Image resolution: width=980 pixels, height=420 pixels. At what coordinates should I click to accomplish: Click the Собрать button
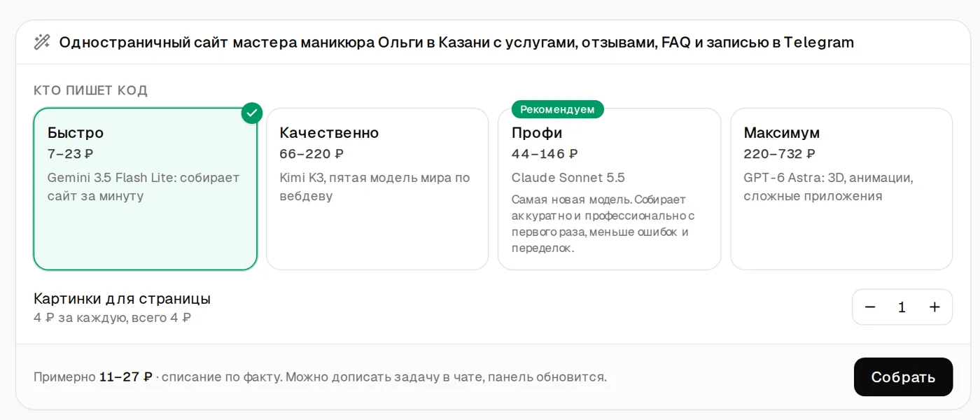(903, 377)
